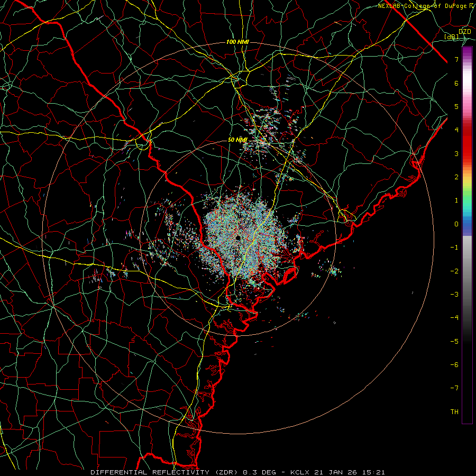The width and height of the screenshot is (476, 476).
Task: Select the "5" value on the dB scale
Action: [x=456, y=106]
